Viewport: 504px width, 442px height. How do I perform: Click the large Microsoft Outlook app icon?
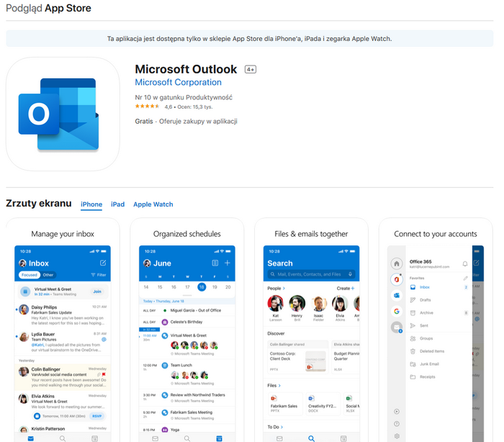63,114
